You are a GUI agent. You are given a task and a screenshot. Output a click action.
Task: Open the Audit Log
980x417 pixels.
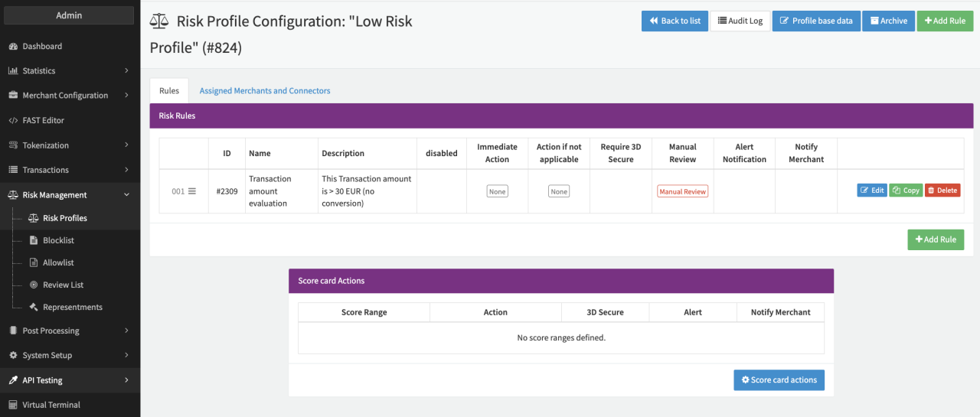tap(740, 21)
